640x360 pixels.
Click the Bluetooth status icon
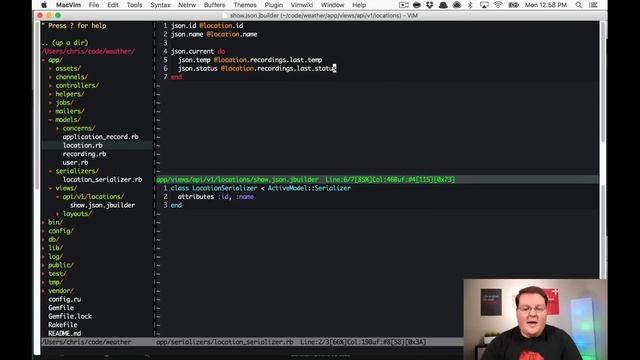(470, 5)
